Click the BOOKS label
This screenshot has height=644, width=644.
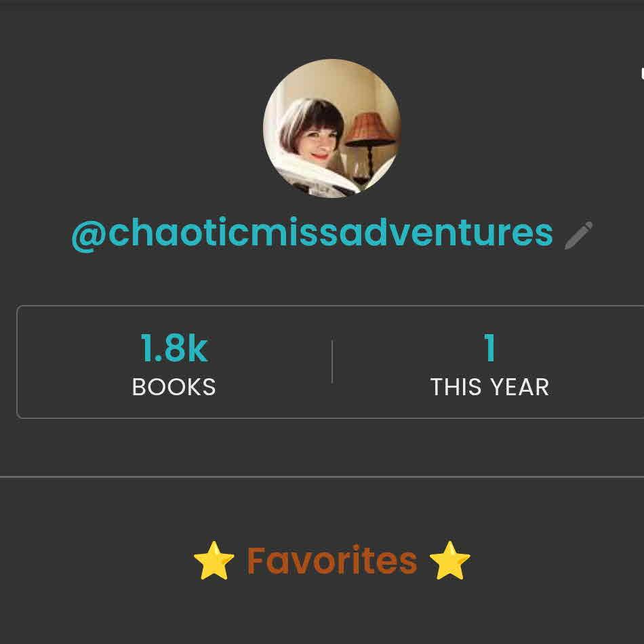click(174, 387)
